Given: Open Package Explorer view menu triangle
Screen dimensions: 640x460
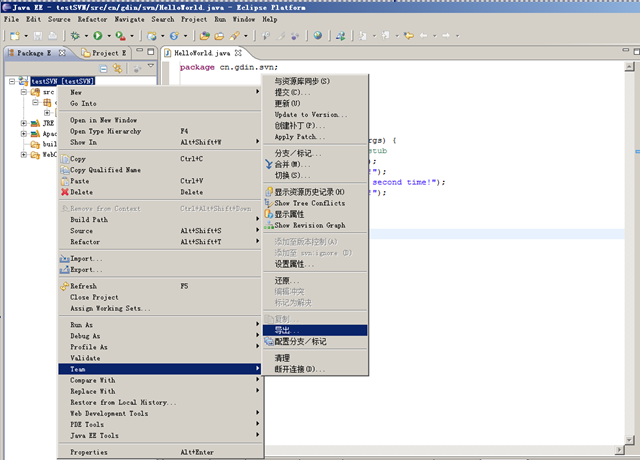Looking at the screenshot, I should click(x=151, y=66).
